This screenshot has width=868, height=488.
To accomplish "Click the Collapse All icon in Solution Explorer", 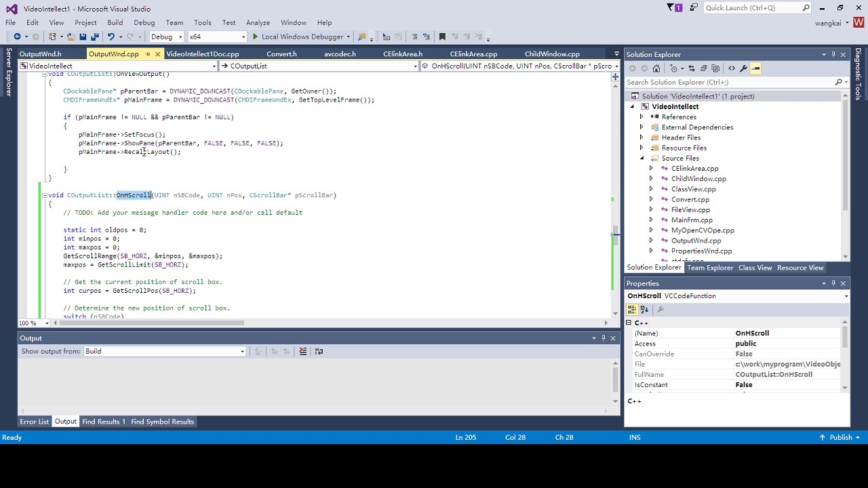I will coord(703,68).
